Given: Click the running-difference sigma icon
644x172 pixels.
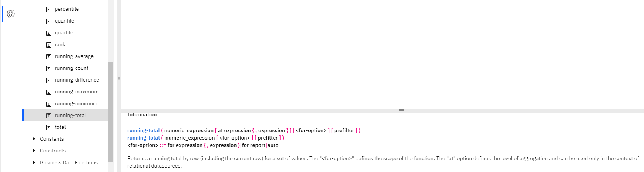Looking at the screenshot, I should (x=49, y=80).
